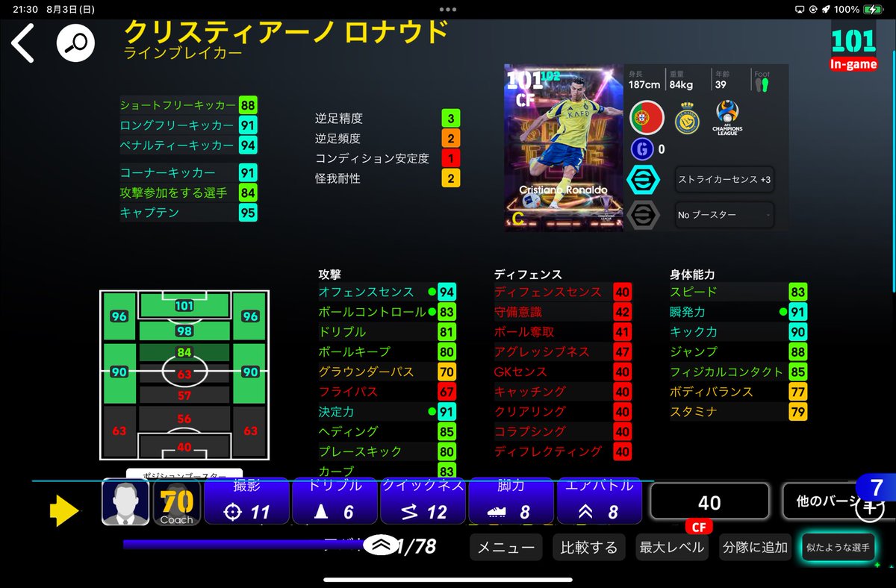Tap the クリスティアーノ ロナウド player name title
Screen dimensions: 896x588
pos(286,31)
